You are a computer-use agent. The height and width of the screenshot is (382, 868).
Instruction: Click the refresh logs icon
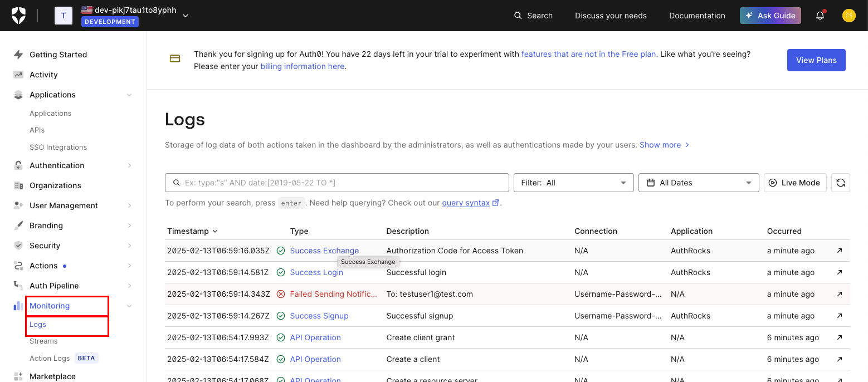[x=840, y=183]
